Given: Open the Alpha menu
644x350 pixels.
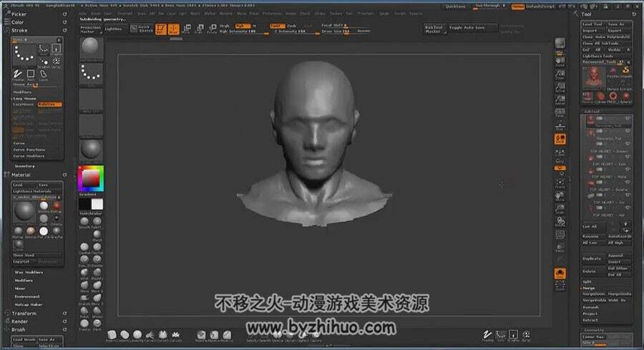Looking at the screenshot, I should (84, 14).
